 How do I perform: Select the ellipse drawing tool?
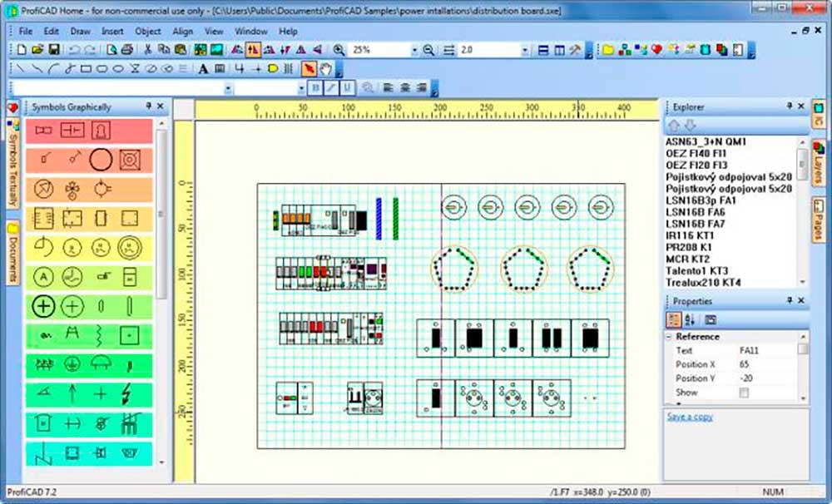(118, 69)
